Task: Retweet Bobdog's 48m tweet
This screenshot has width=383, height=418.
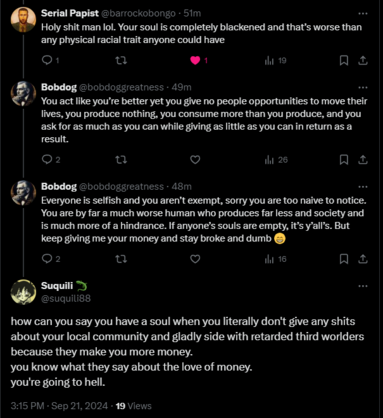Action: coord(121,259)
